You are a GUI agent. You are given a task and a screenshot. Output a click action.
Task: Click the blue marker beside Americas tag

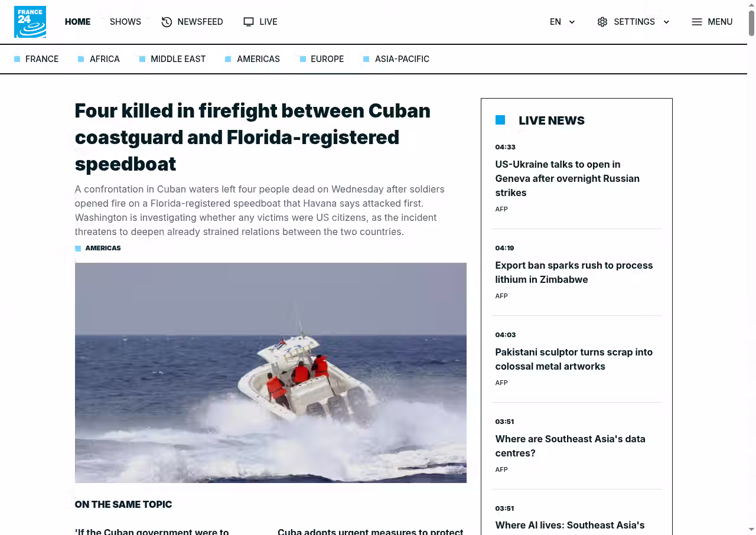coord(78,249)
